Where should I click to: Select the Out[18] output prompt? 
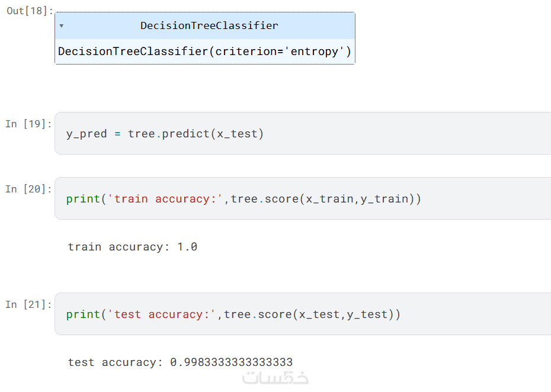[30, 11]
